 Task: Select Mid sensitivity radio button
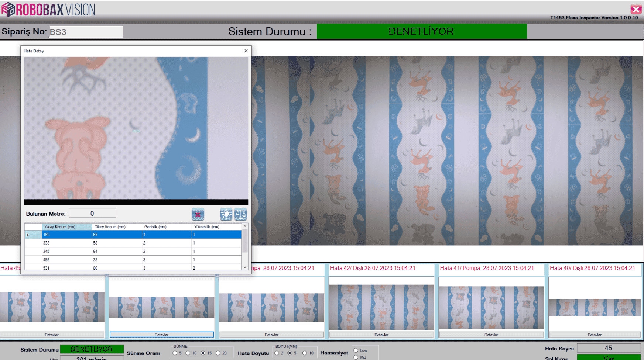(x=356, y=357)
